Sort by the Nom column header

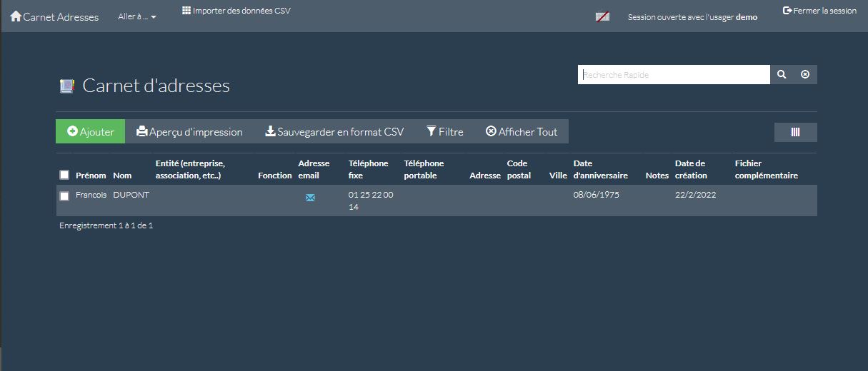pyautogui.click(x=122, y=176)
